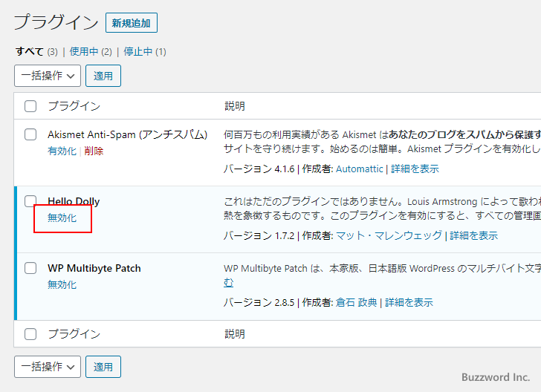The image size is (541, 392).
Task: Check the Akismet Anti-Spam checkbox
Action: click(x=30, y=134)
